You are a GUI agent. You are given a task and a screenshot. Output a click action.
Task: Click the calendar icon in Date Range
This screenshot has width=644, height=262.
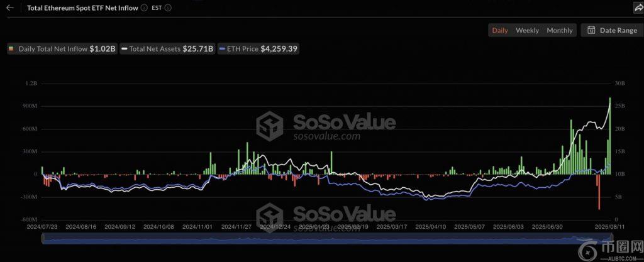pyautogui.click(x=592, y=30)
